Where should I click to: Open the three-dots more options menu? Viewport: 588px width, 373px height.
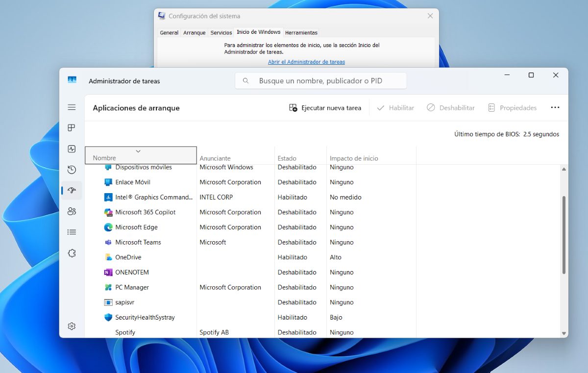point(555,108)
